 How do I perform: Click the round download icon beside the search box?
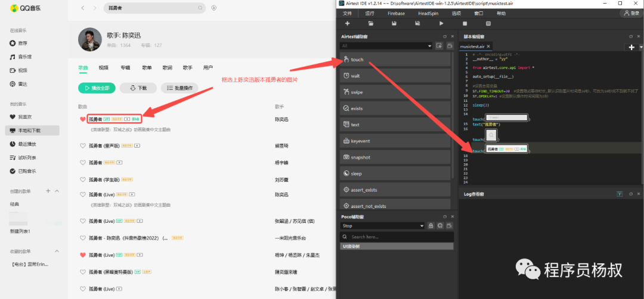point(213,8)
